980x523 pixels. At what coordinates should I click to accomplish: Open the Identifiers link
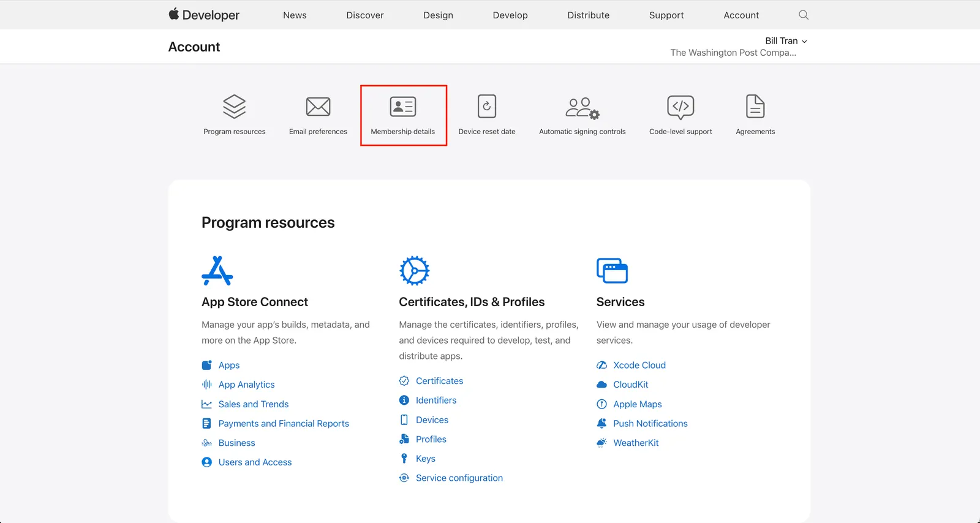tap(436, 401)
